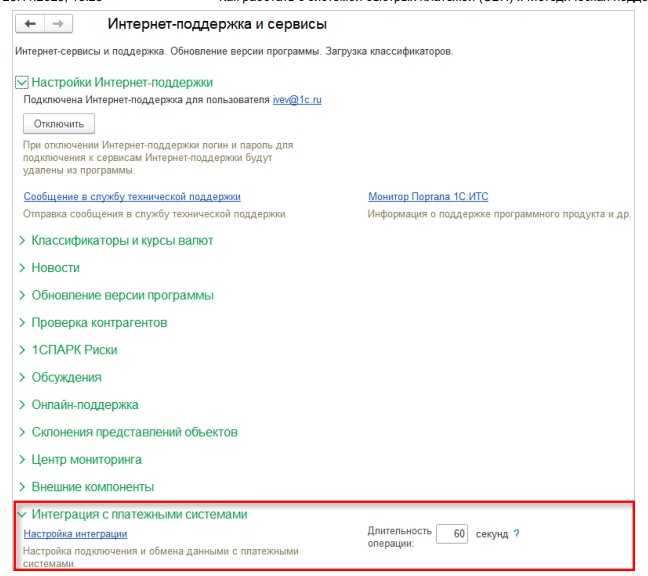Open the Настройка интеграции link

pos(75,534)
